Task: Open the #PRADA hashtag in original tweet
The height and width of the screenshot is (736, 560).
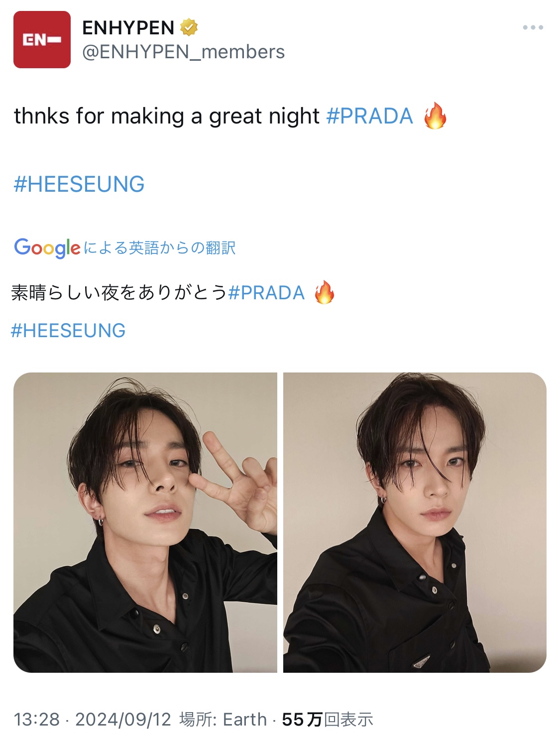Action: [369, 116]
